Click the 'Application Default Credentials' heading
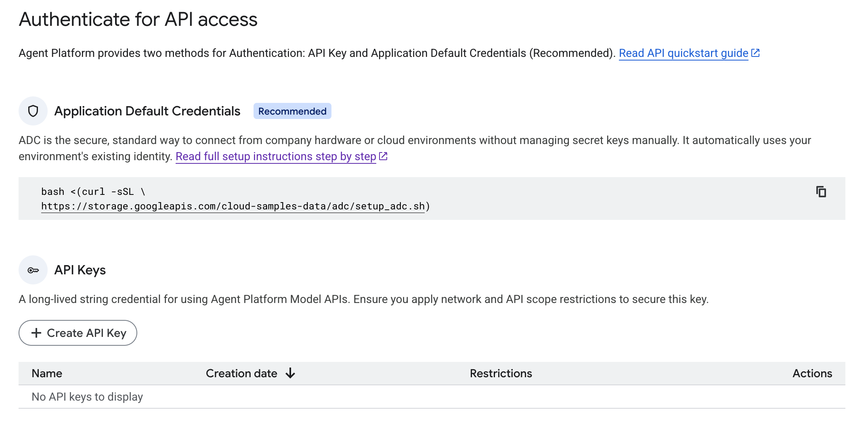Image resolution: width=868 pixels, height=422 pixels. pyautogui.click(x=147, y=111)
